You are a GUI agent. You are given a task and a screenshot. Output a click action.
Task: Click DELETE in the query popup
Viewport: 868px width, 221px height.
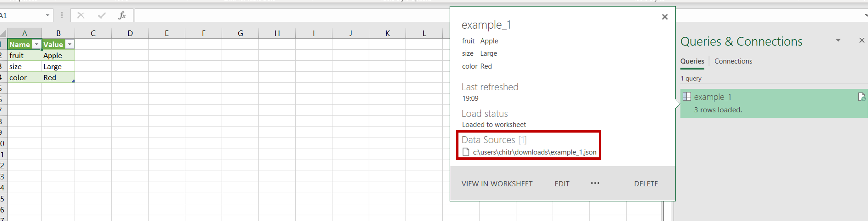[646, 184]
